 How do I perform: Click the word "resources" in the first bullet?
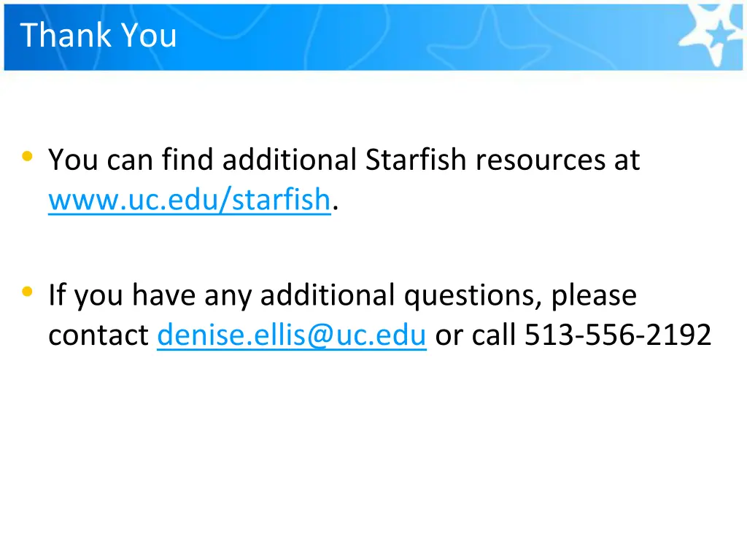[x=541, y=160]
